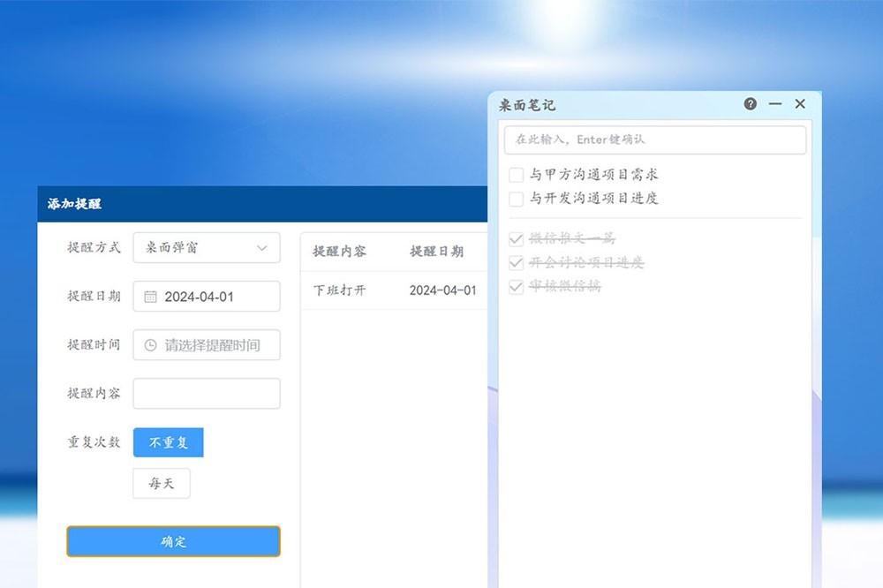Viewport: 883px width, 588px height.
Task: Uncheck the 开会讨论项目进度 completed item
Action: (x=517, y=262)
